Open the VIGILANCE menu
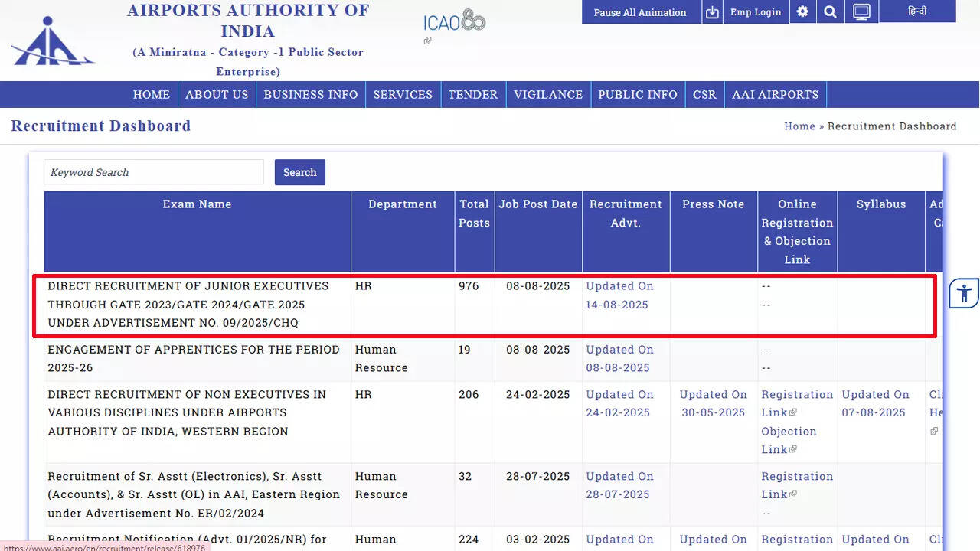 coord(548,95)
